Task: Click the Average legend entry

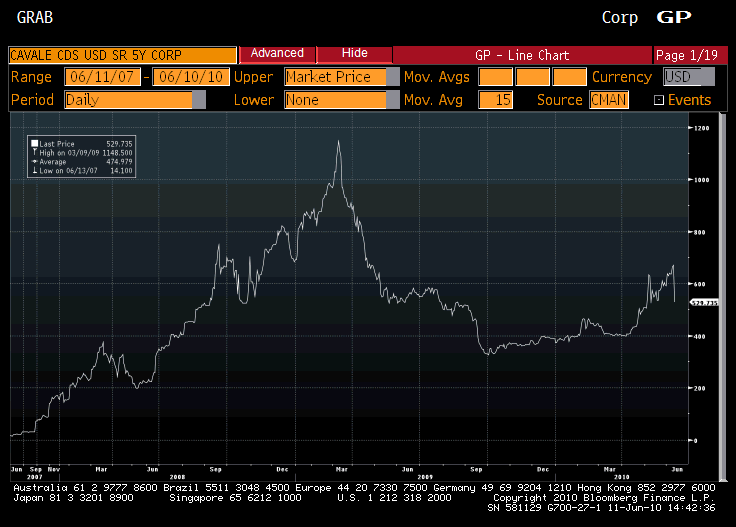Action: click(82, 162)
